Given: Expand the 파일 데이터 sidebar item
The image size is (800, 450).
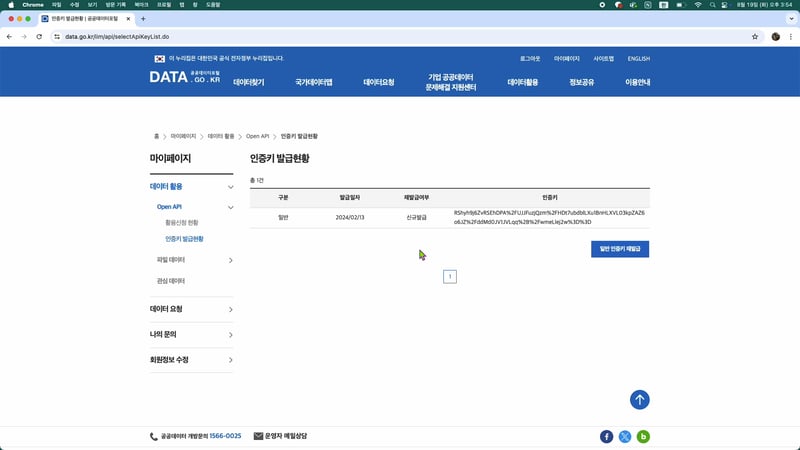Looking at the screenshot, I should point(230,261).
